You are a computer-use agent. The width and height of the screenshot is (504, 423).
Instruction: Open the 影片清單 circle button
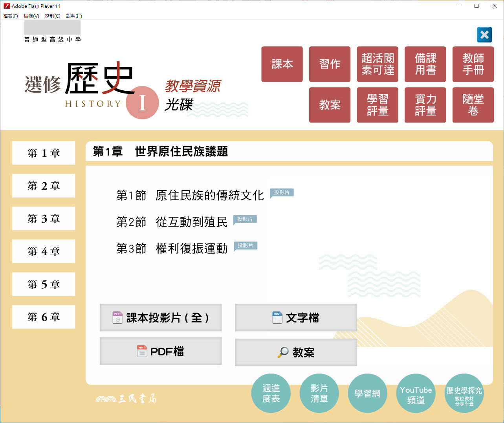coord(319,393)
